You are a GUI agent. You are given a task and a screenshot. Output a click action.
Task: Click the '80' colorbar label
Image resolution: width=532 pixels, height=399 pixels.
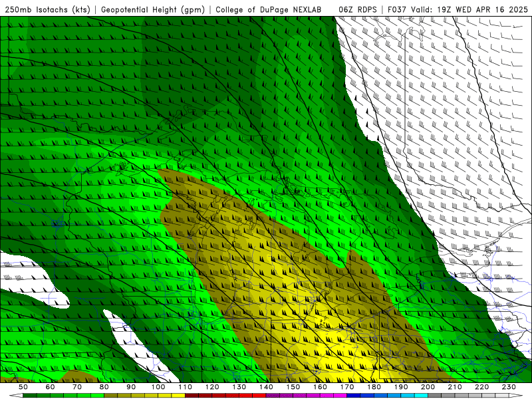(104, 387)
